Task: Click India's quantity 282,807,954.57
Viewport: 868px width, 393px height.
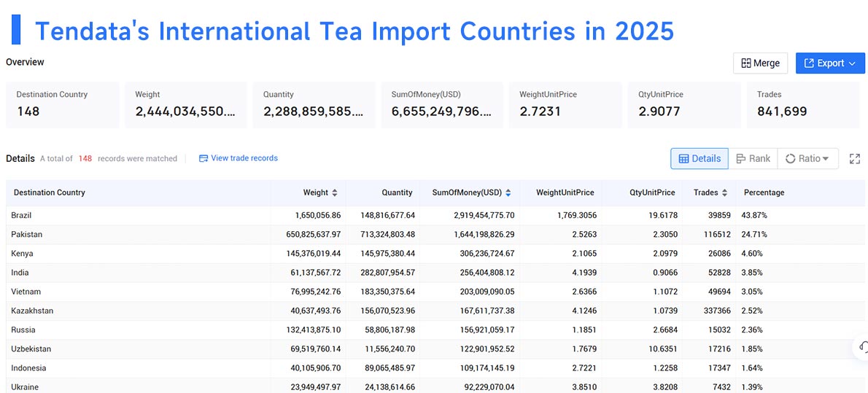Action: [387, 273]
